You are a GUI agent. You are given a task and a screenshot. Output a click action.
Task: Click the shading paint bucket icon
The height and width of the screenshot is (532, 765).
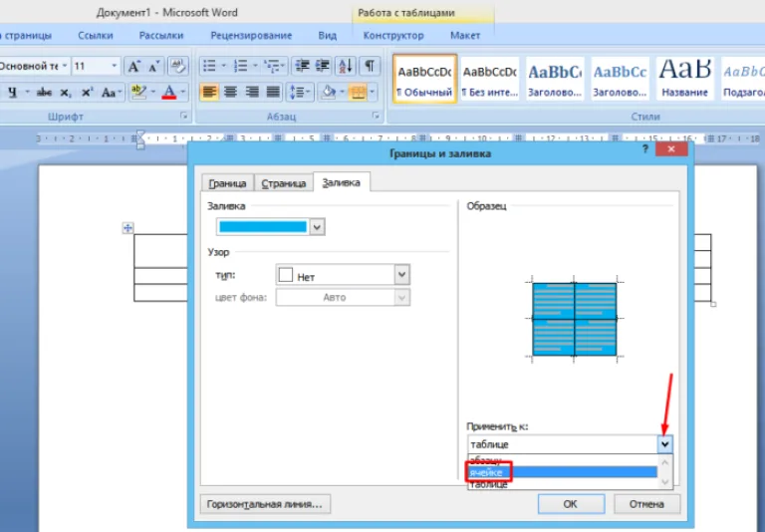pyautogui.click(x=330, y=92)
